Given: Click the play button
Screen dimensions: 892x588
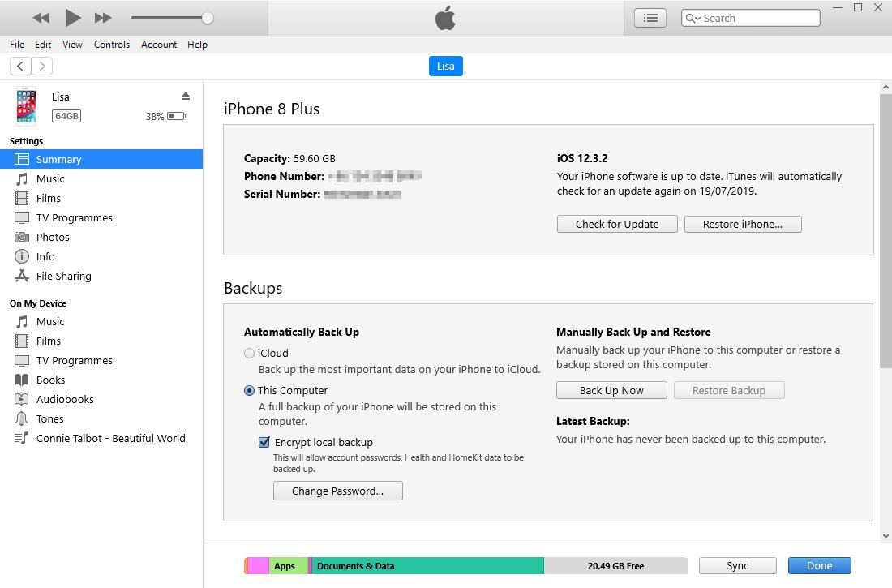Looking at the screenshot, I should point(72,18).
